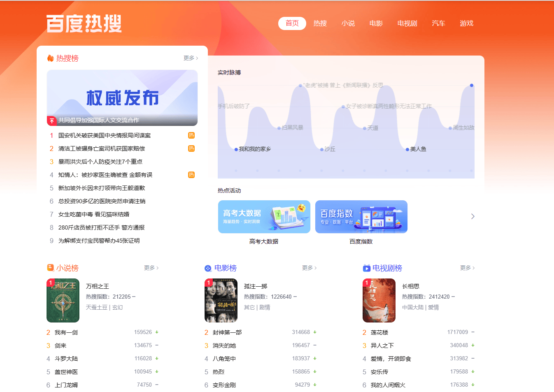Open 更多 for 电视剧榜

pos(467,268)
